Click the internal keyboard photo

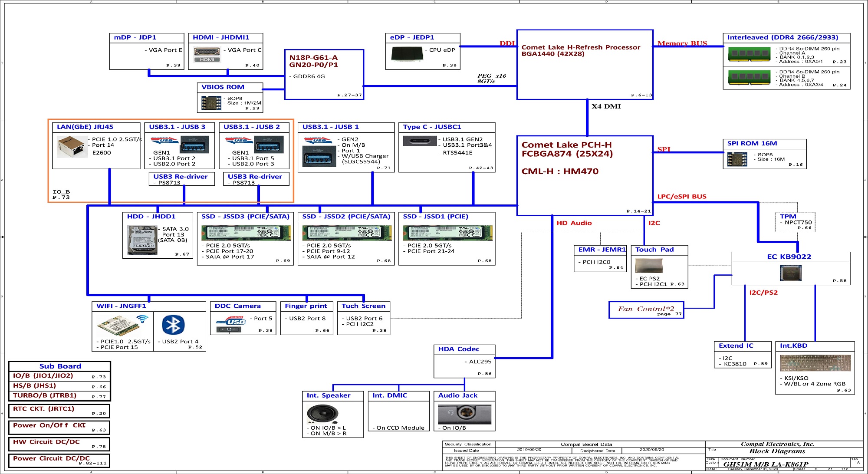click(x=815, y=363)
